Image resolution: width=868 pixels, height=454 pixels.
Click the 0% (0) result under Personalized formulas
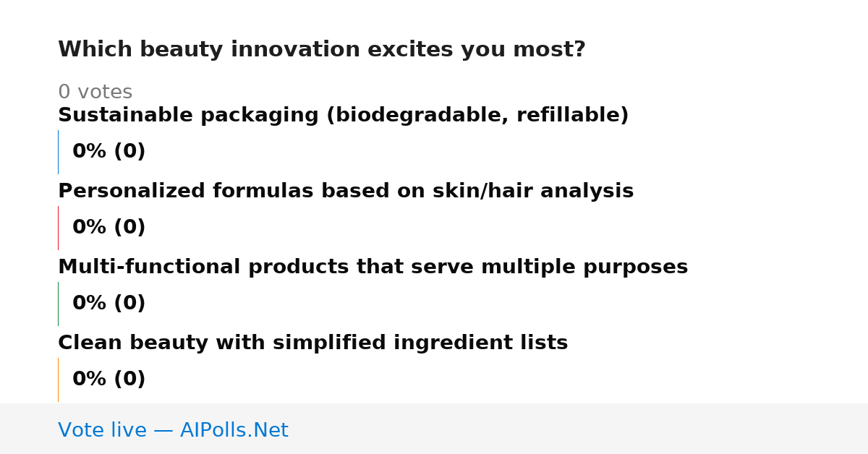[x=109, y=228]
